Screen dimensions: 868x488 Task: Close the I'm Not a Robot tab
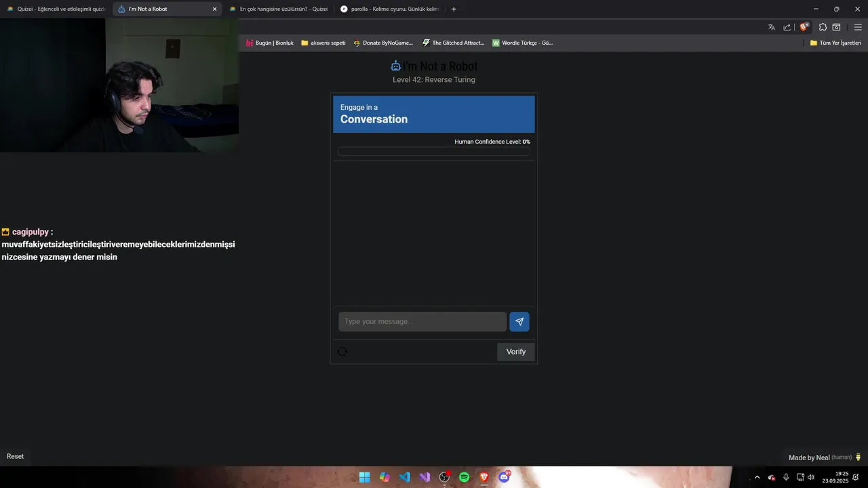coord(214,9)
